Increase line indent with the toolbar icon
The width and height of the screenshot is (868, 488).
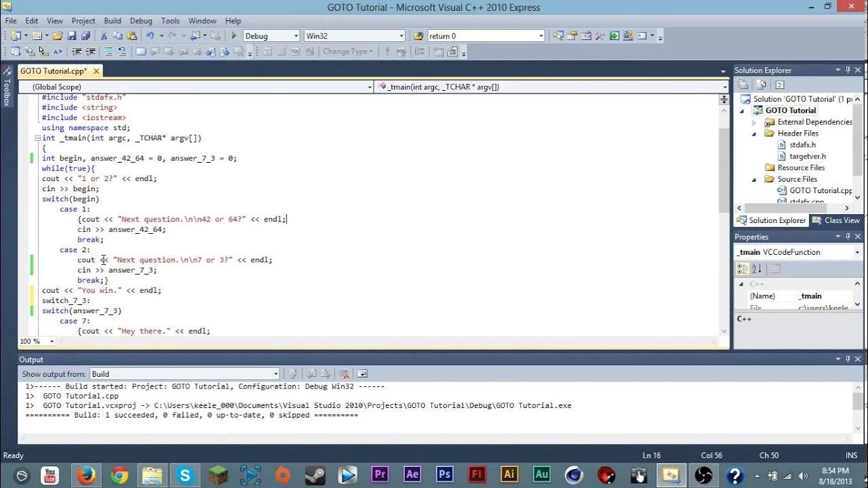(90, 52)
